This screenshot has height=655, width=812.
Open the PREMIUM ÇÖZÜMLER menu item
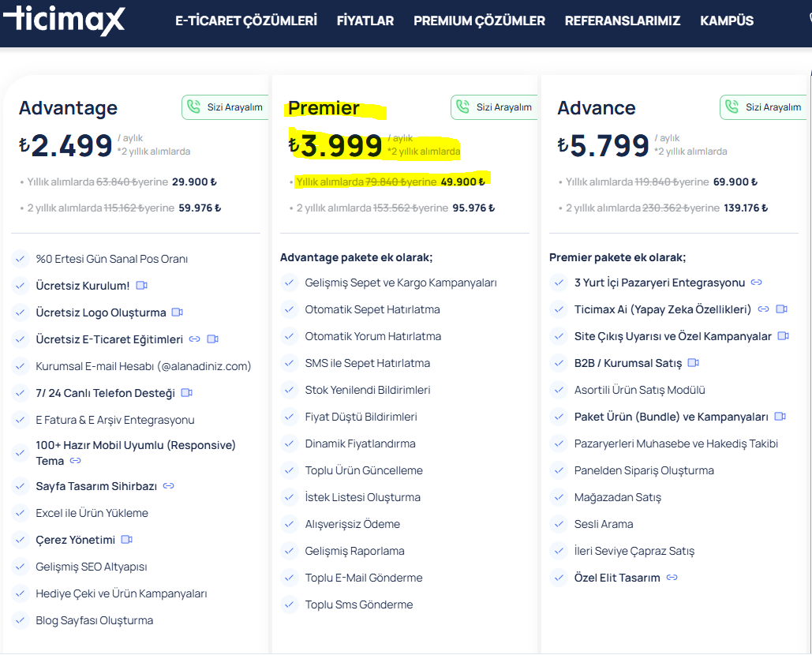[x=479, y=21]
